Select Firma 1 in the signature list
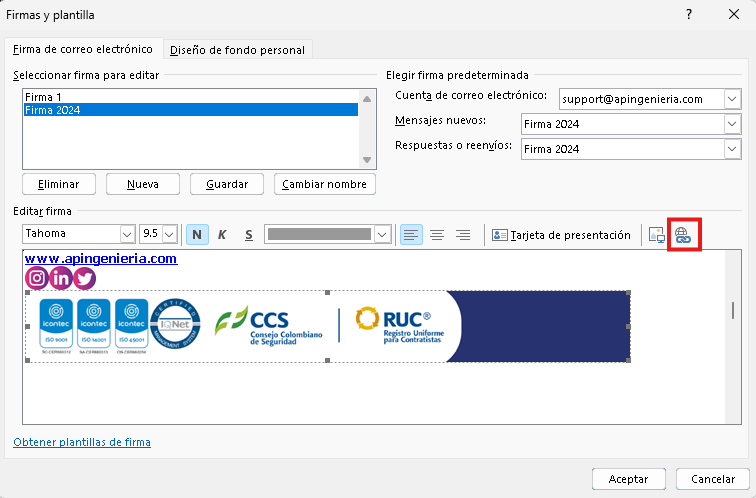The image size is (756, 498). (x=191, y=97)
